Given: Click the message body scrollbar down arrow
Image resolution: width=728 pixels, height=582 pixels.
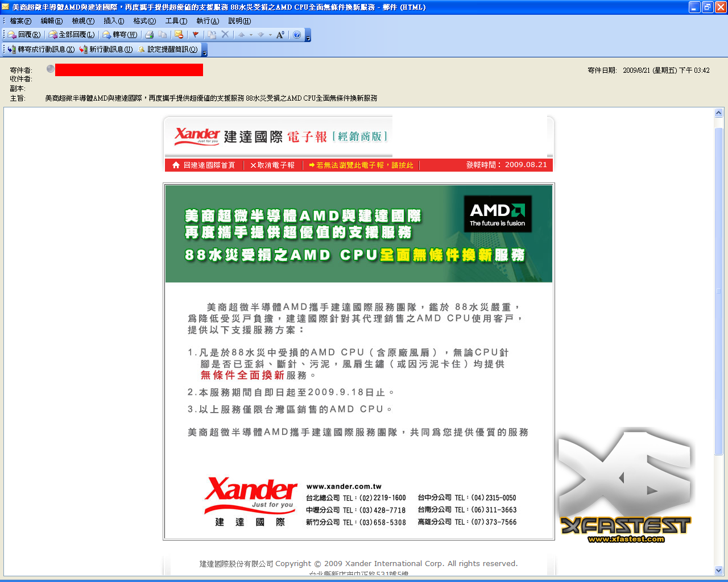Looking at the screenshot, I should [718, 570].
